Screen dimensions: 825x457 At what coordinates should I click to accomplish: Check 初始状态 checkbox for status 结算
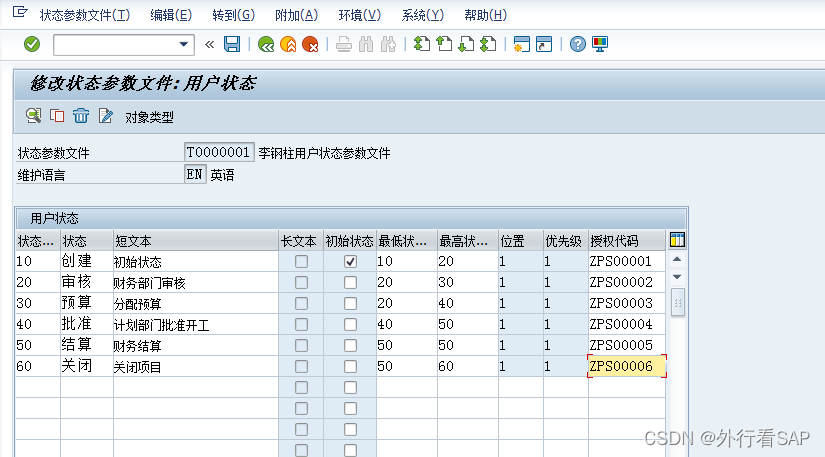click(x=350, y=346)
